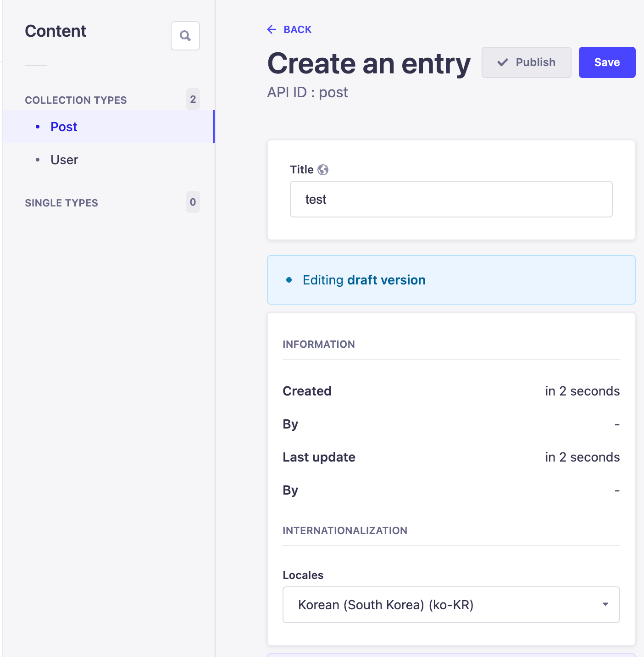Click the bullet icon before Post
This screenshot has width=644, height=657.
38,127
